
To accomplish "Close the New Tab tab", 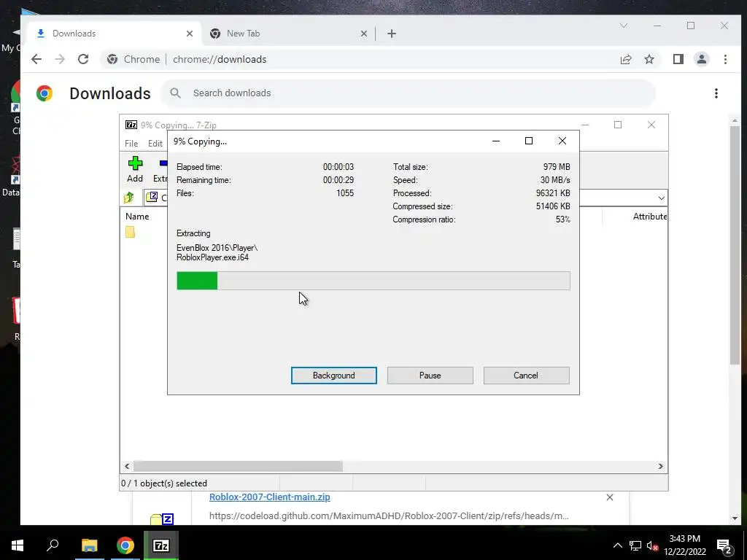I will tap(363, 34).
